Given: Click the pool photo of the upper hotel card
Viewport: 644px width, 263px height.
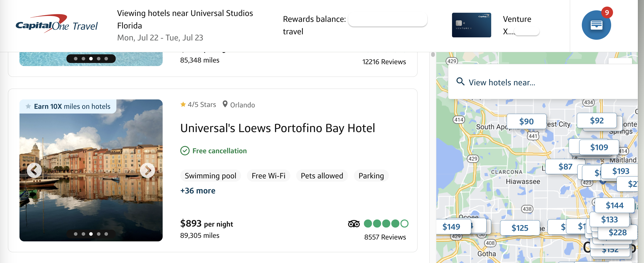Looking at the screenshot, I should tap(91, 59).
